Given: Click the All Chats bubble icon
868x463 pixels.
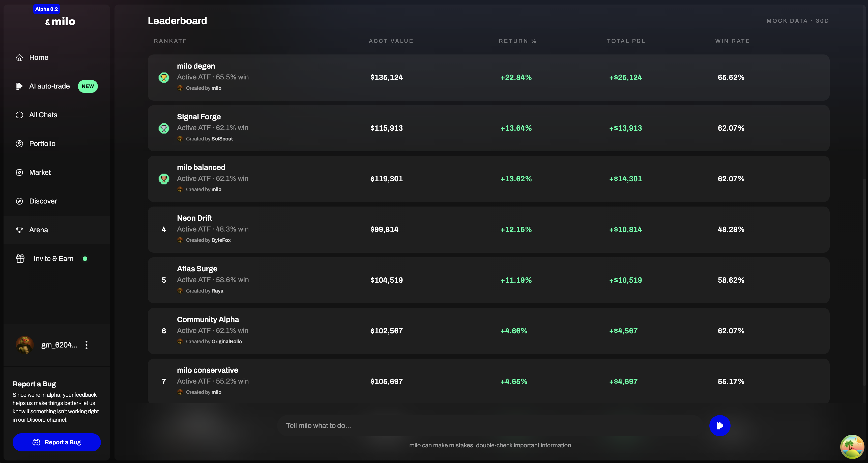Looking at the screenshot, I should [x=19, y=115].
